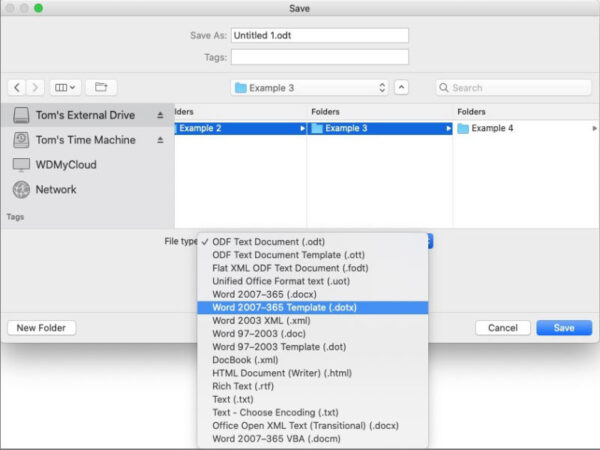600x450 pixels.
Task: Choose Text (.txt) format
Action: 313,399
